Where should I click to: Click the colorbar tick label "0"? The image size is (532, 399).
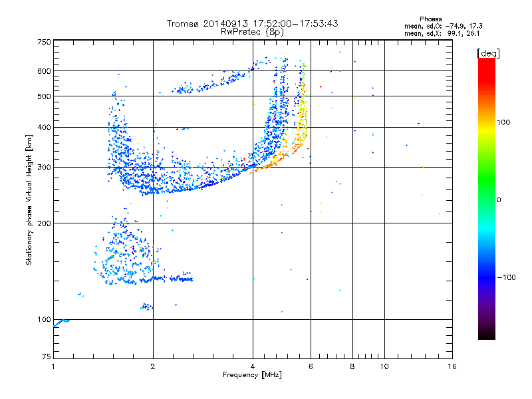coord(499,200)
